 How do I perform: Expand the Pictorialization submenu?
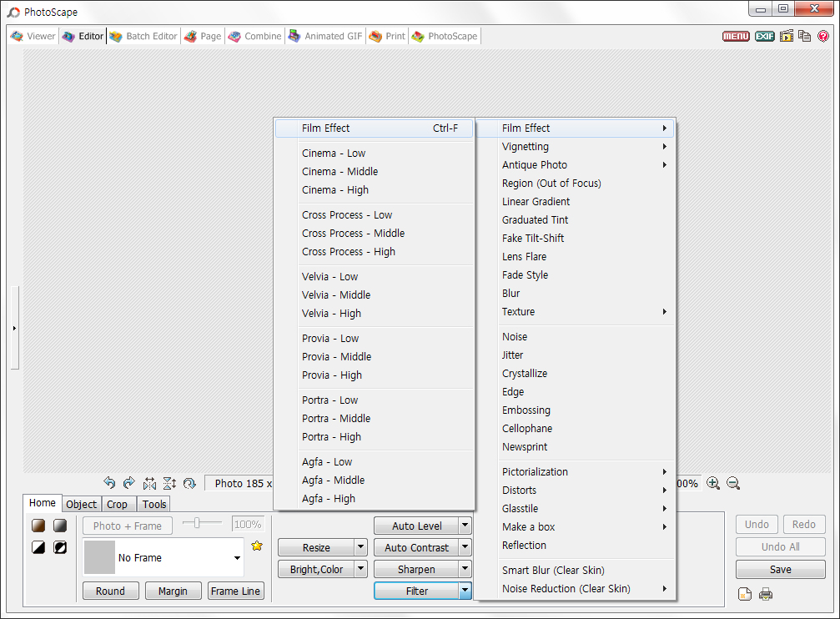click(x=575, y=471)
